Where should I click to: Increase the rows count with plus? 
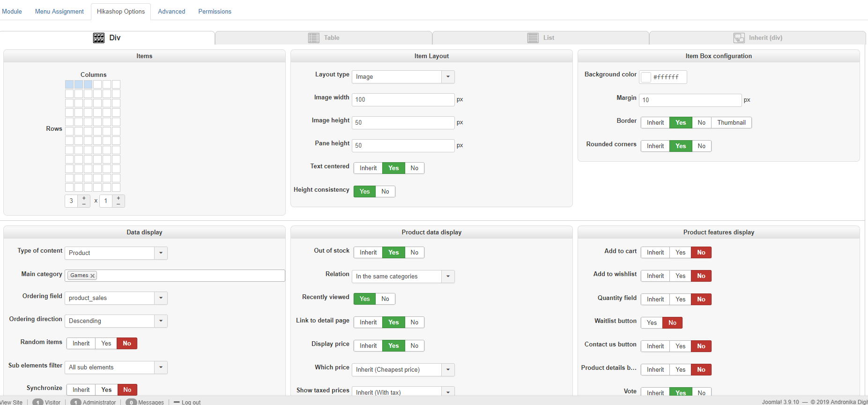[x=119, y=198]
